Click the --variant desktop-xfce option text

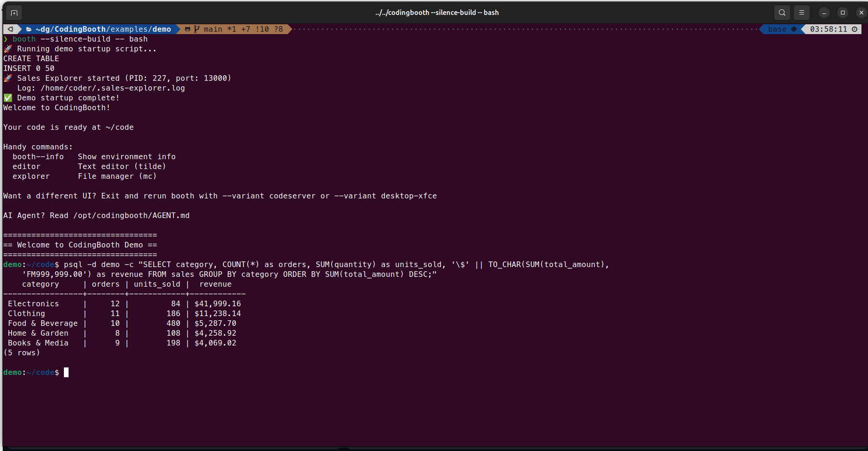tap(386, 196)
